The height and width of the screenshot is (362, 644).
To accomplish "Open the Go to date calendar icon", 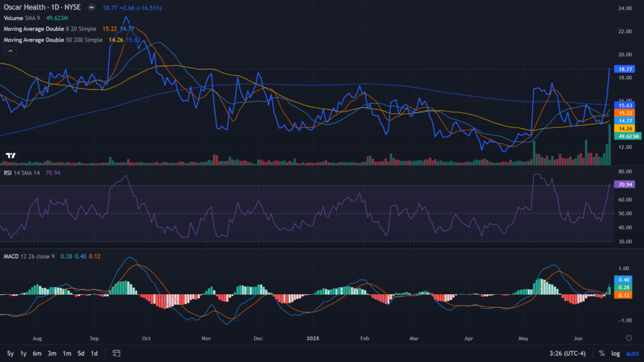I will pos(116,353).
